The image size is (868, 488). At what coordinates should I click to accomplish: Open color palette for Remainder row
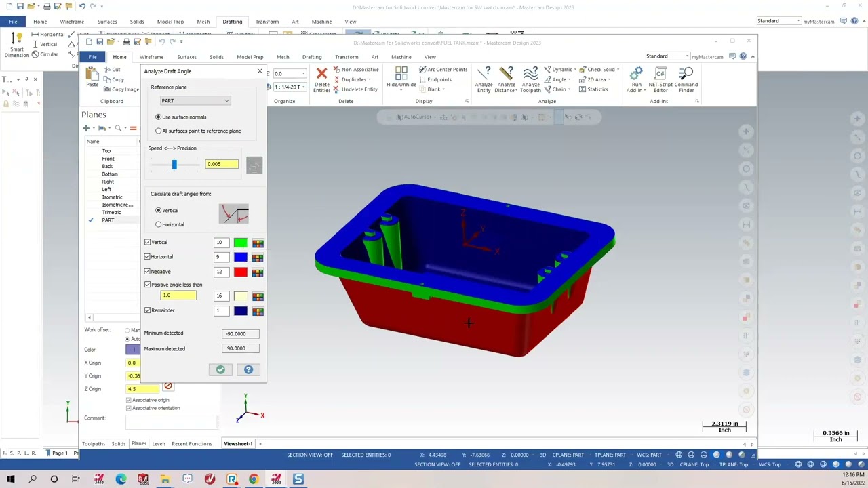pos(258,311)
